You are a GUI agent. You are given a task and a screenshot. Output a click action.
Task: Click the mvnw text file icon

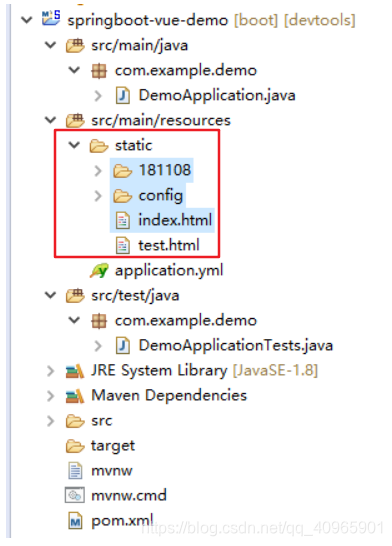(75, 471)
